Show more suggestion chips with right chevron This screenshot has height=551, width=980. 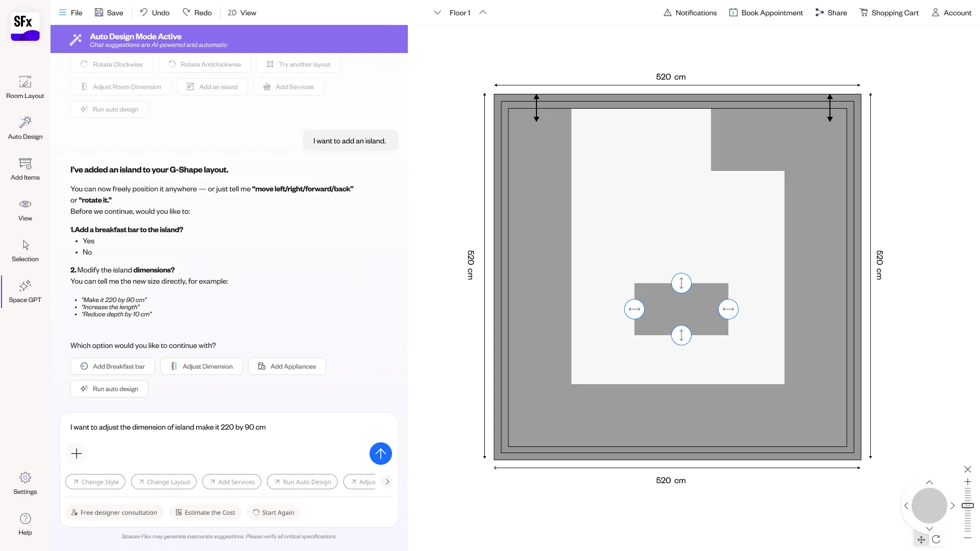387,482
